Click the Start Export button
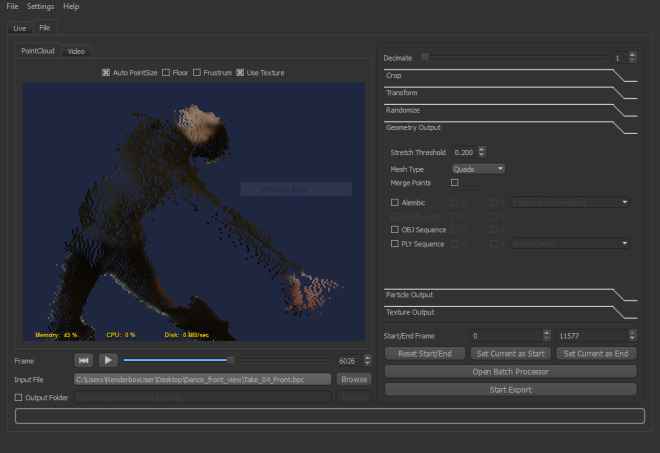This screenshot has width=660, height=453. (510, 388)
